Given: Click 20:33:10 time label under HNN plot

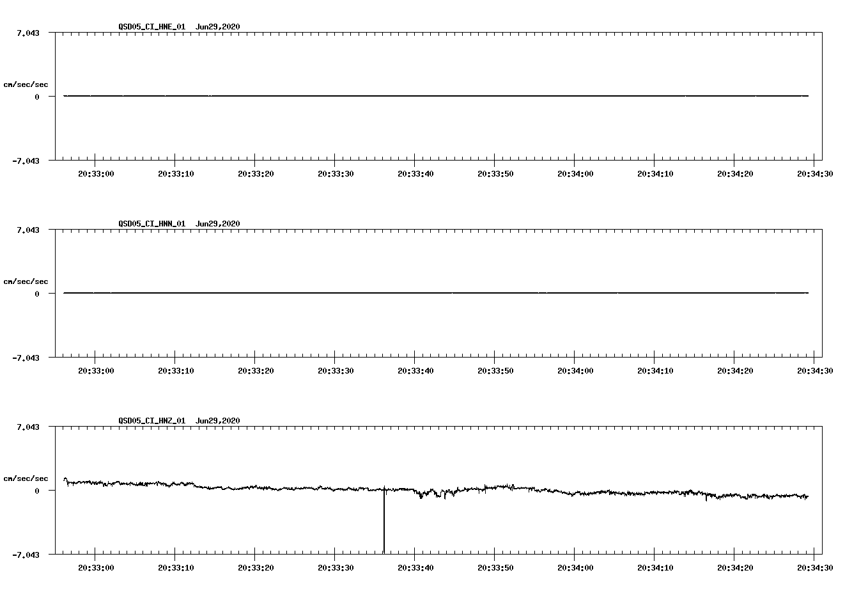Looking at the screenshot, I should pos(176,370).
